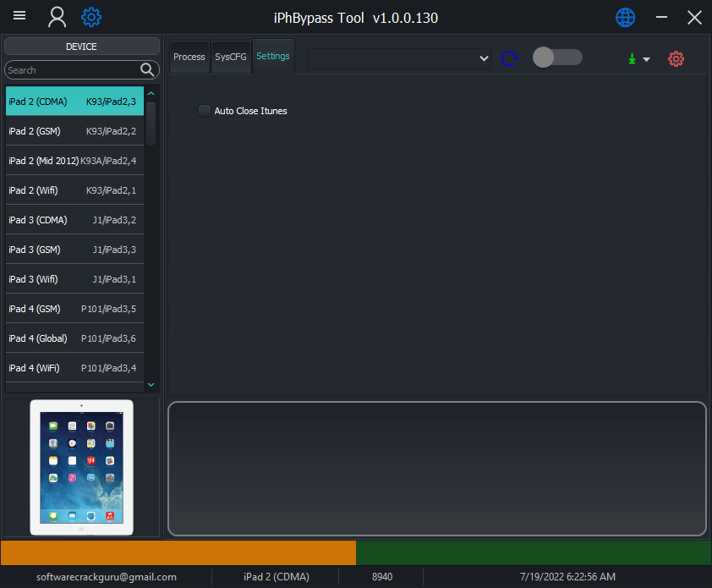Open the blue settings gear icon
Image resolution: width=712 pixels, height=588 pixels.
click(91, 17)
